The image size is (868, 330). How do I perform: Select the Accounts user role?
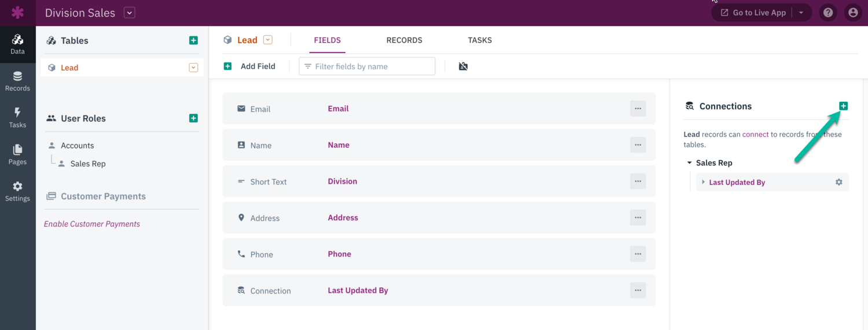77,146
